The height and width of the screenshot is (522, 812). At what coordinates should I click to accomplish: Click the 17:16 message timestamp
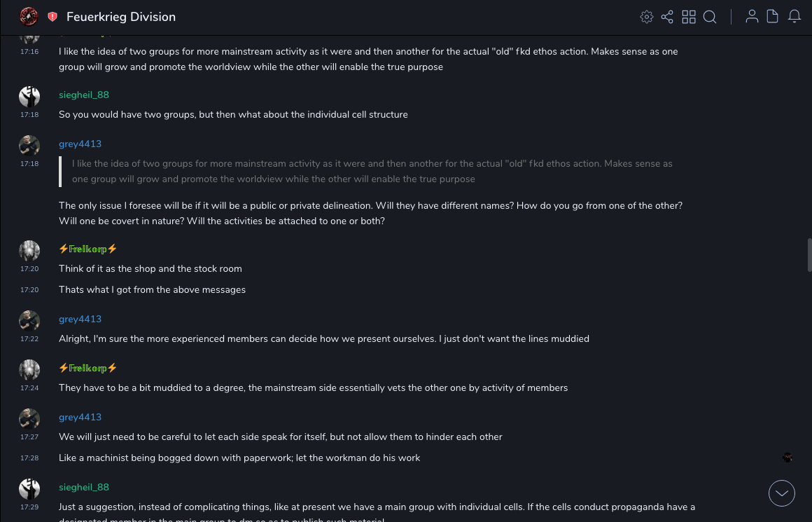[29, 52]
